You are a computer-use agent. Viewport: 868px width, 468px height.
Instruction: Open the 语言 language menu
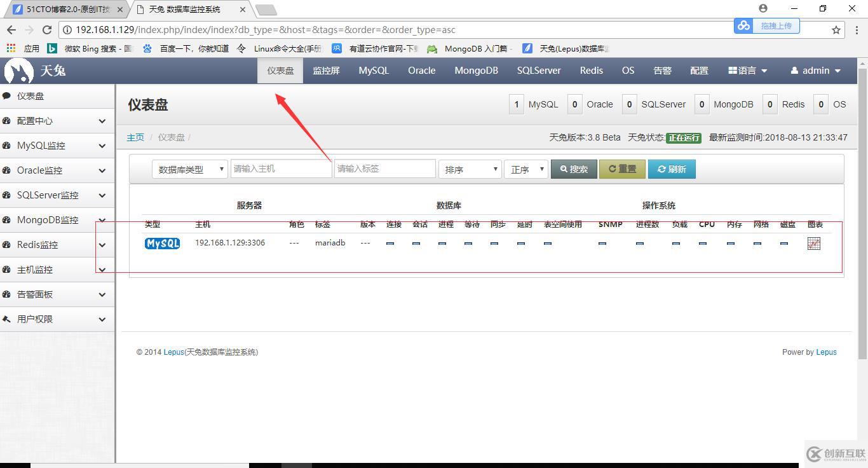coord(748,71)
